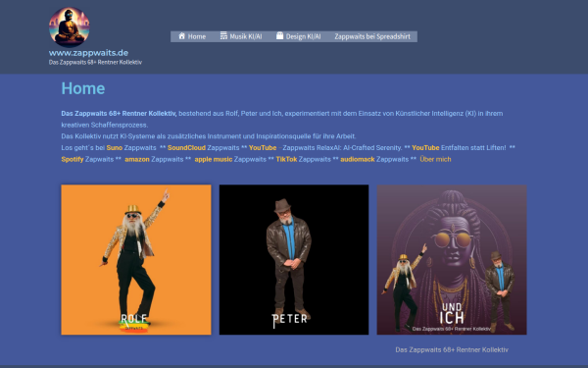
Task: Click bold 'Das Zappwaits 68+ Rentner Kollektiv,' text
Action: tap(119, 114)
